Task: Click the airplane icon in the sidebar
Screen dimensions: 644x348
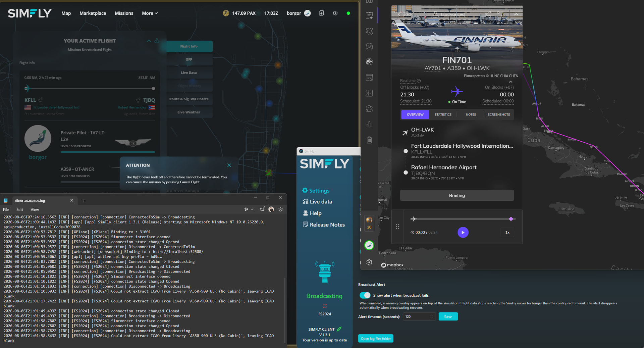Action: [369, 31]
